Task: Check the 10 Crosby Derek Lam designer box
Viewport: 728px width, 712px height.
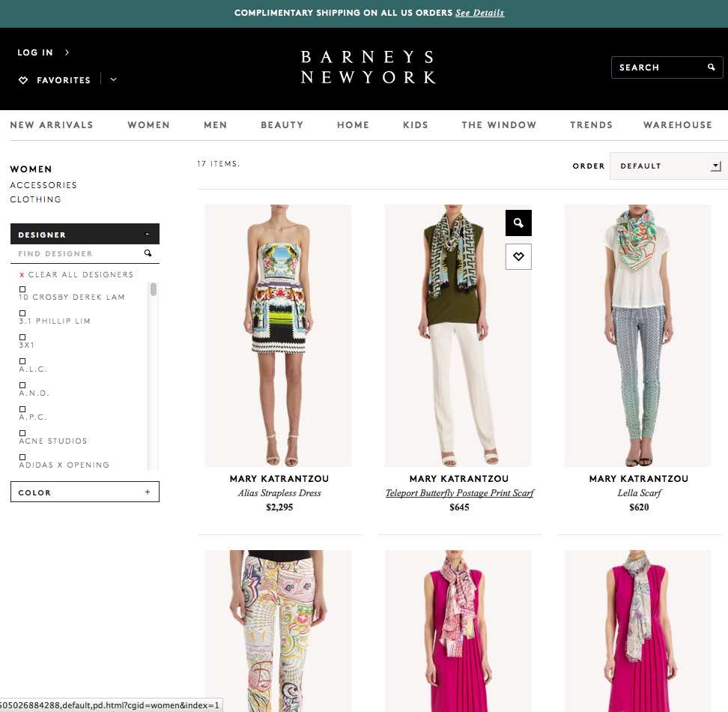Action: [22, 289]
